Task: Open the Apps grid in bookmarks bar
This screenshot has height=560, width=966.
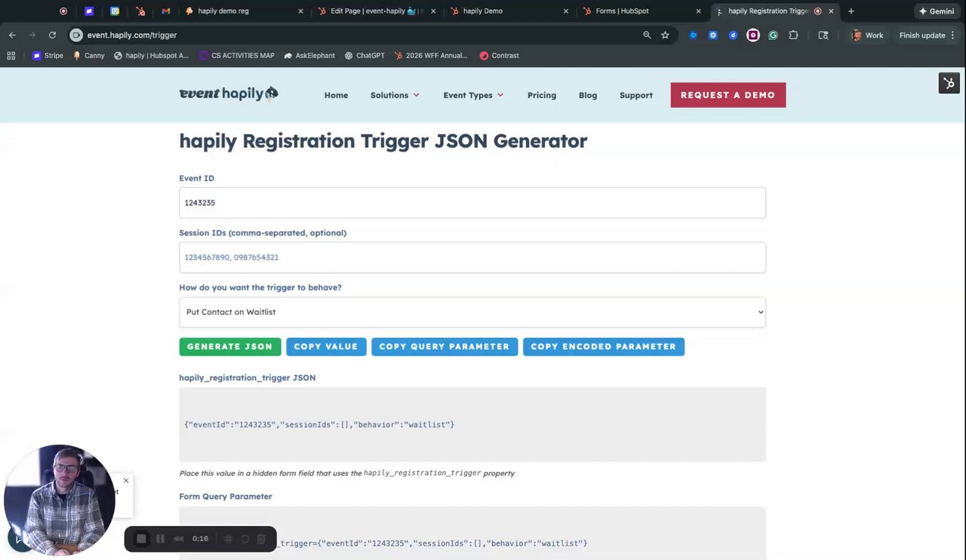Action: [11, 55]
